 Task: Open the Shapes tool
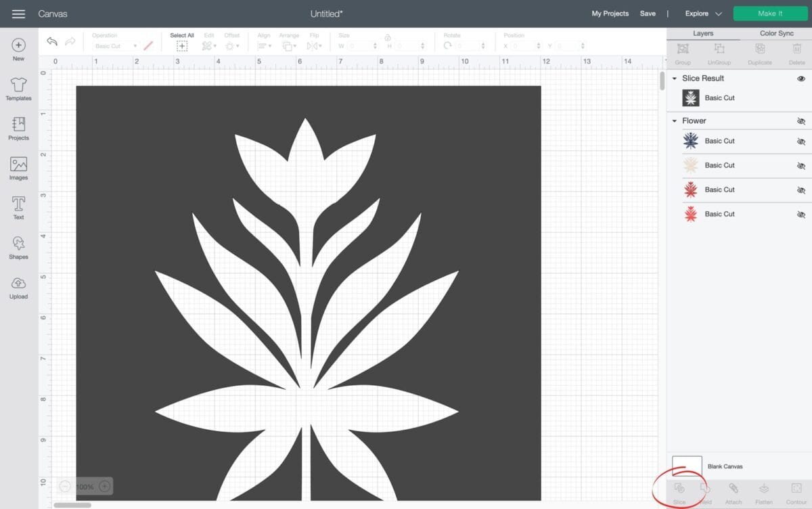18,248
